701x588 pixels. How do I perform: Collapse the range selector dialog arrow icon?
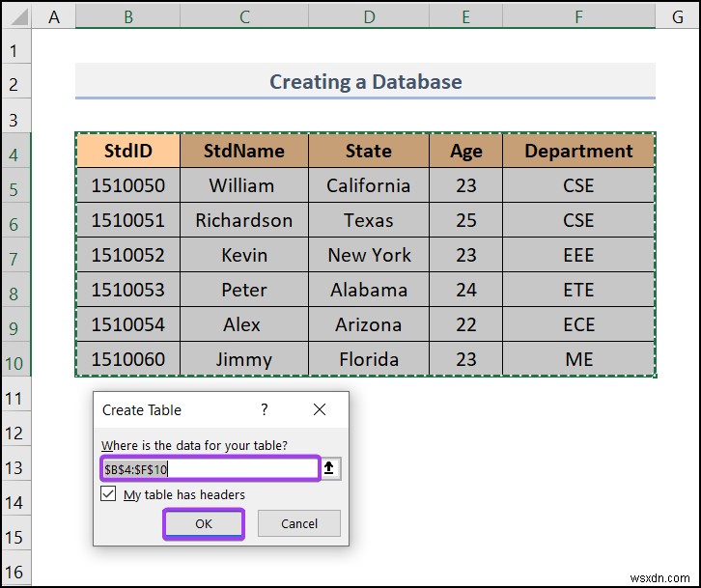tap(329, 468)
